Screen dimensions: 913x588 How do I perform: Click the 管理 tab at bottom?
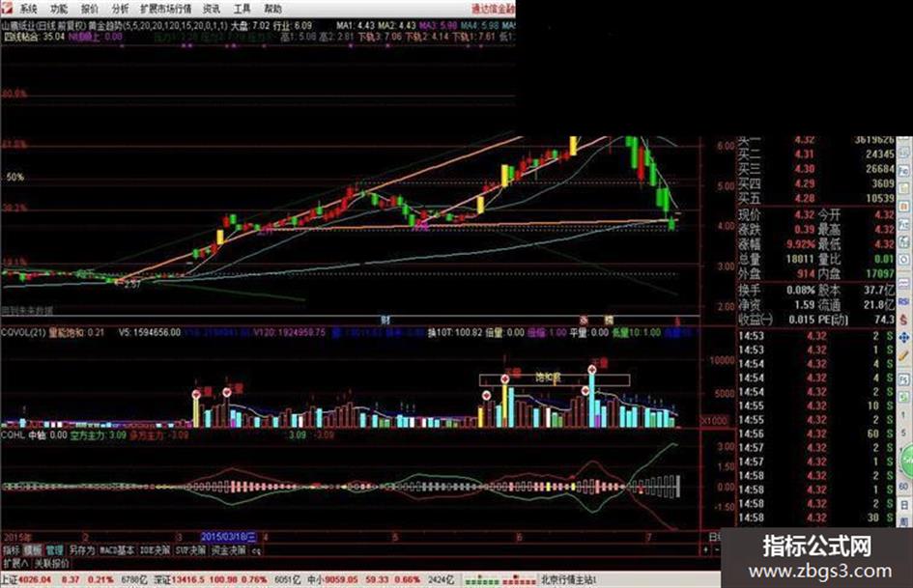click(x=55, y=550)
